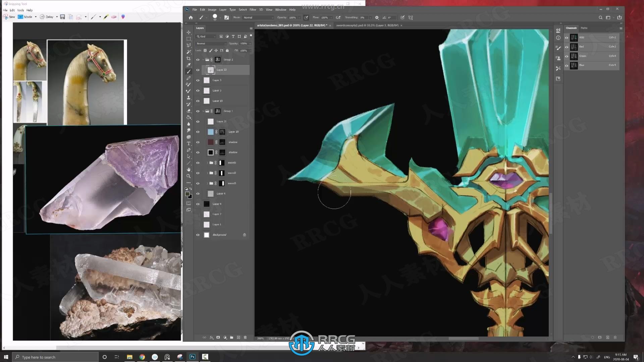Select the Eyedropper tool
This screenshot has width=644, height=362.
(189, 65)
